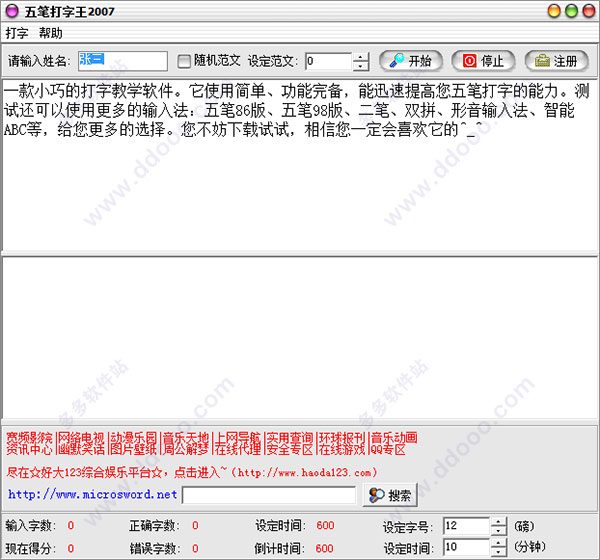Click the search text box
This screenshot has height=560, width=600.
pos(269,495)
